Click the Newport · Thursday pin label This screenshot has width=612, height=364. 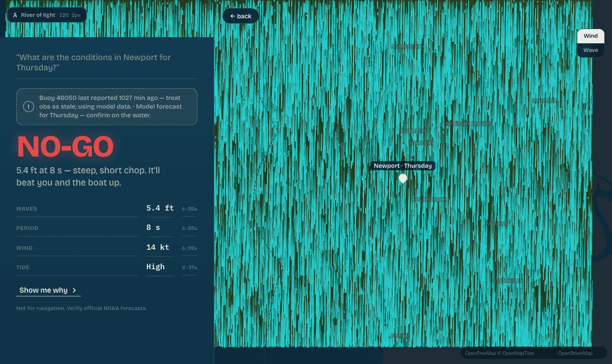pyautogui.click(x=403, y=166)
